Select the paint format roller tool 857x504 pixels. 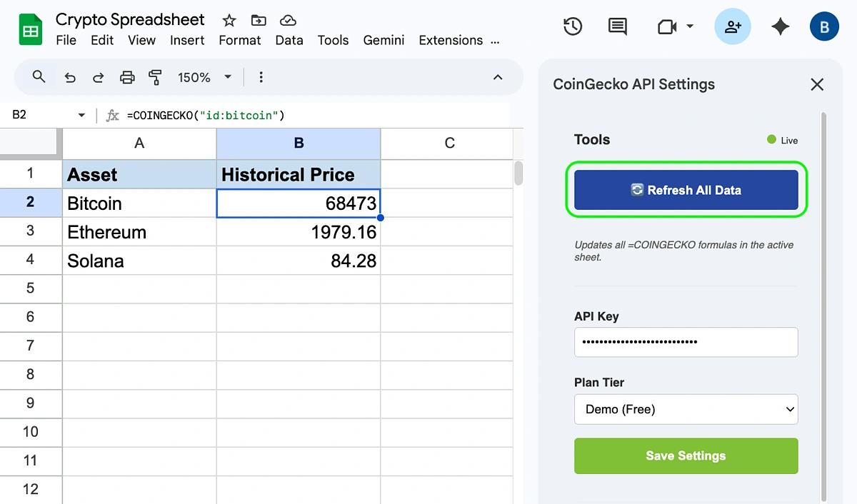(x=155, y=77)
